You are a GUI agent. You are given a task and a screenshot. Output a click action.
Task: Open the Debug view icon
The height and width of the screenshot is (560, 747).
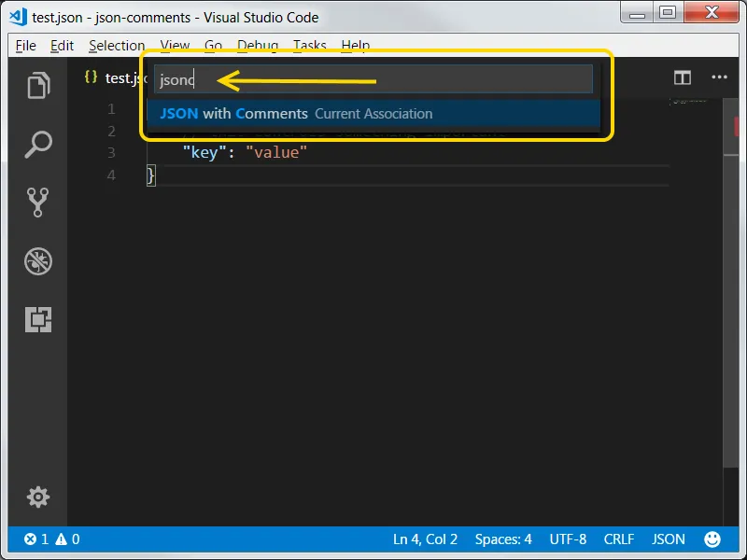click(38, 261)
